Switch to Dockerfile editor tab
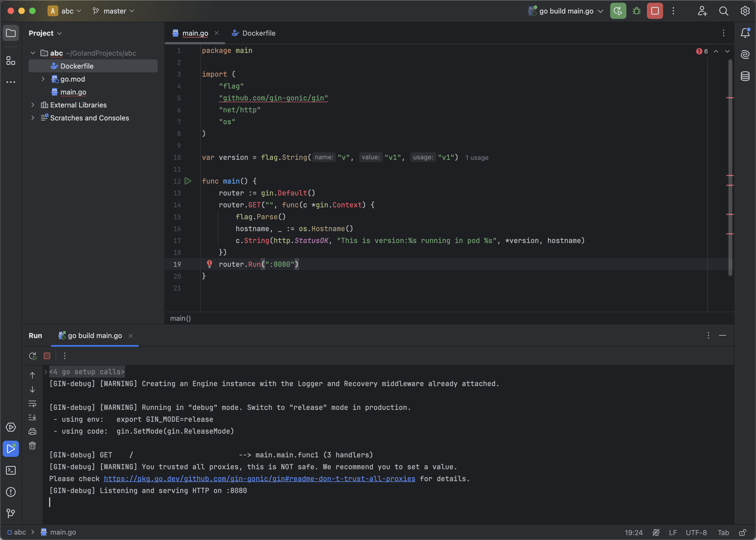Viewport: 756px width, 540px height. 254,33
